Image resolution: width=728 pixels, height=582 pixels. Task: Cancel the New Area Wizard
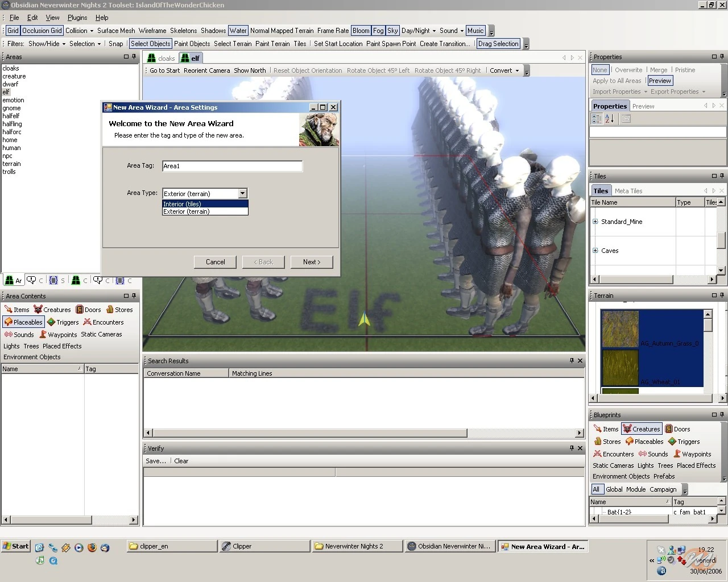tap(215, 262)
